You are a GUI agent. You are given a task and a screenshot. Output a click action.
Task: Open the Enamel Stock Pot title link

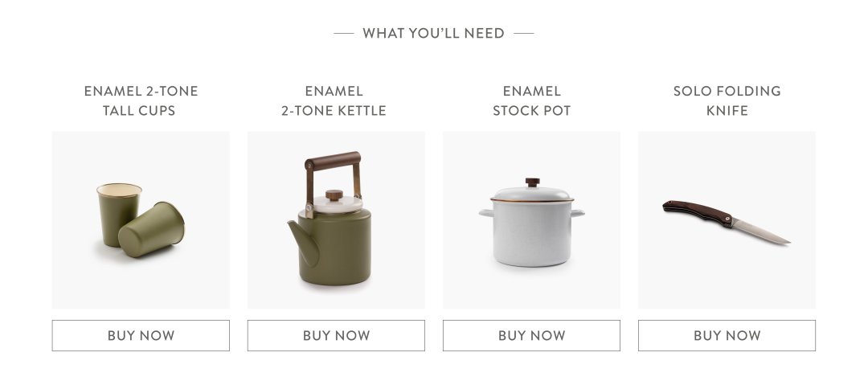531,100
